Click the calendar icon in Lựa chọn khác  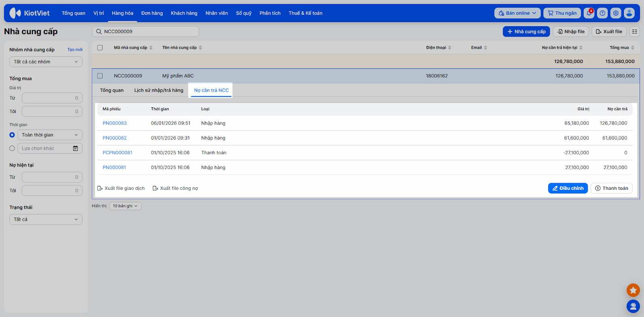pyautogui.click(x=75, y=148)
